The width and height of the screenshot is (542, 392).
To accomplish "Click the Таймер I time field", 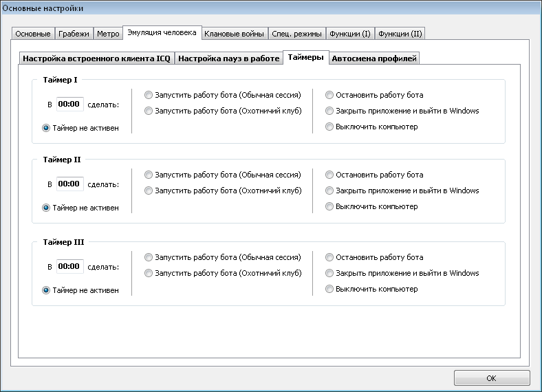I will 70,104.
